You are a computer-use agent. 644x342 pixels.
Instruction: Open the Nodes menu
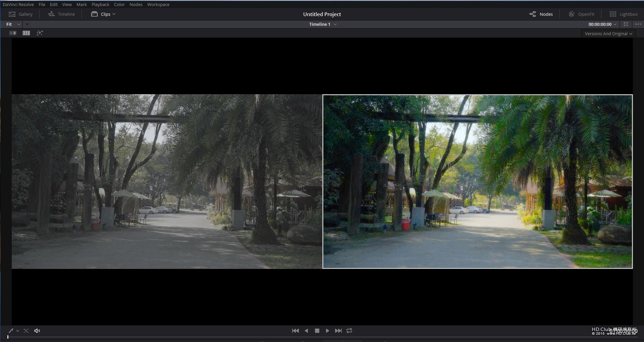coord(136,4)
